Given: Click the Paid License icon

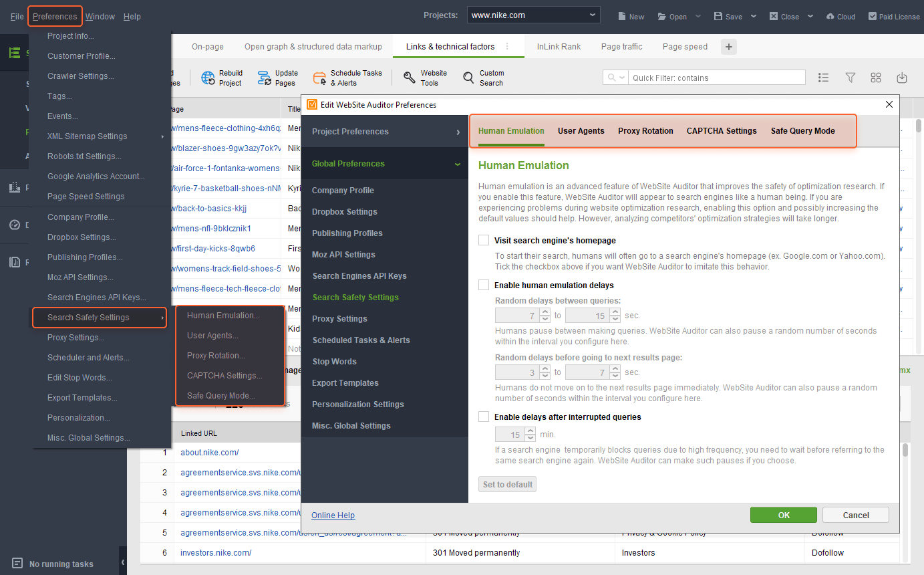Looking at the screenshot, I should pyautogui.click(x=873, y=16).
